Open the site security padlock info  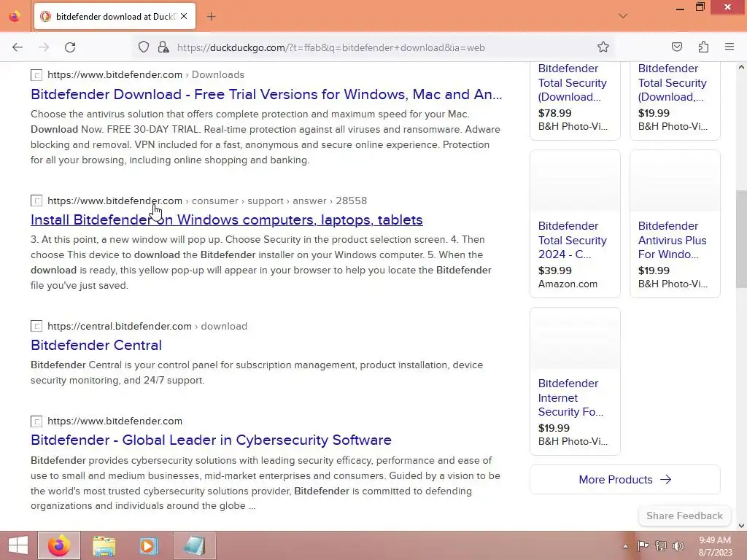(x=163, y=47)
